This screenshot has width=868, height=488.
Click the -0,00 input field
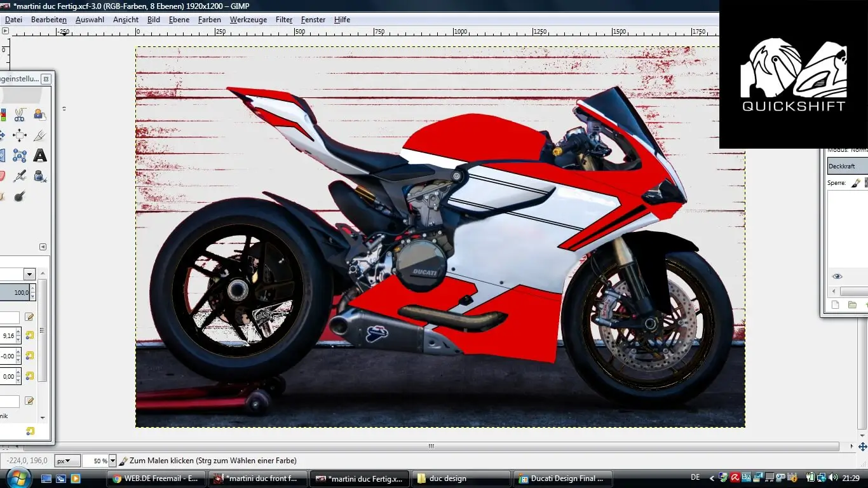(x=8, y=356)
